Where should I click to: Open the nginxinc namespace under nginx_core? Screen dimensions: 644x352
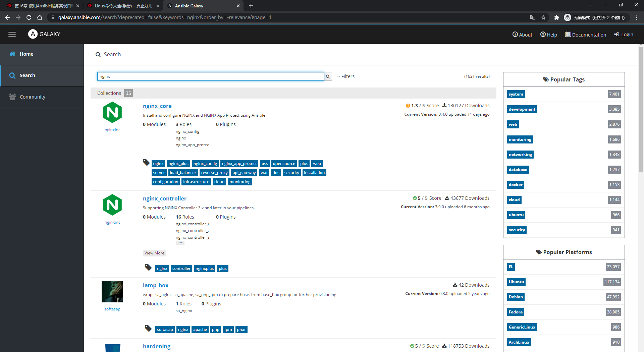click(x=112, y=130)
